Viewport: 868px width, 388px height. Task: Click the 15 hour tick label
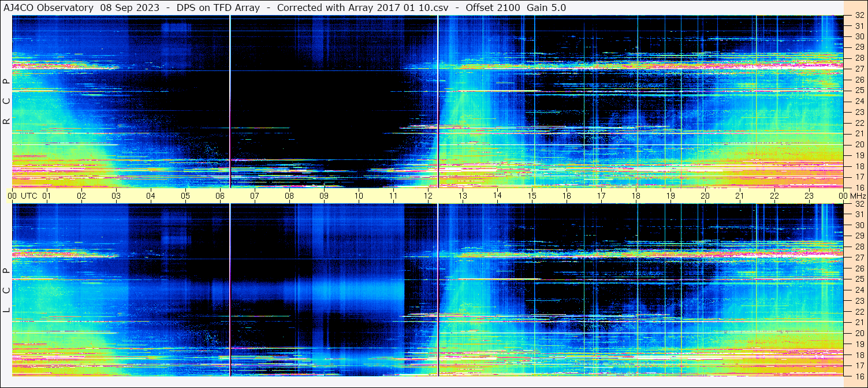[532, 196]
